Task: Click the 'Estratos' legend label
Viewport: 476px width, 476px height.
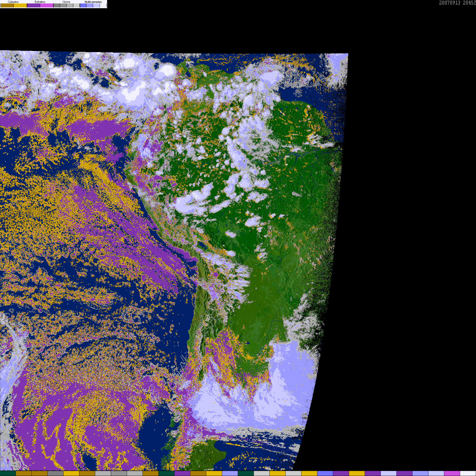Action: (x=40, y=2)
